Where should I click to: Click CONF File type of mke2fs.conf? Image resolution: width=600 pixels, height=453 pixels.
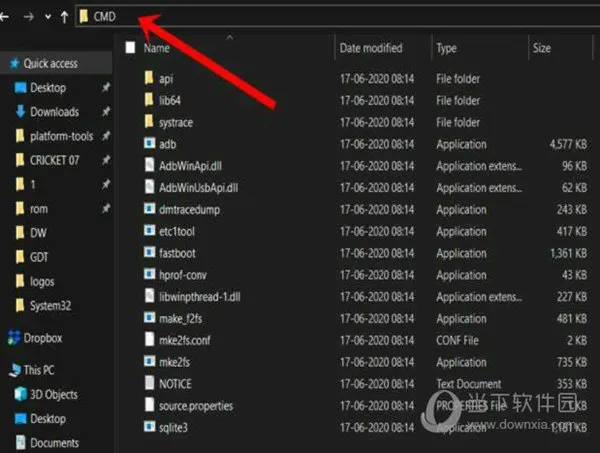(457, 341)
